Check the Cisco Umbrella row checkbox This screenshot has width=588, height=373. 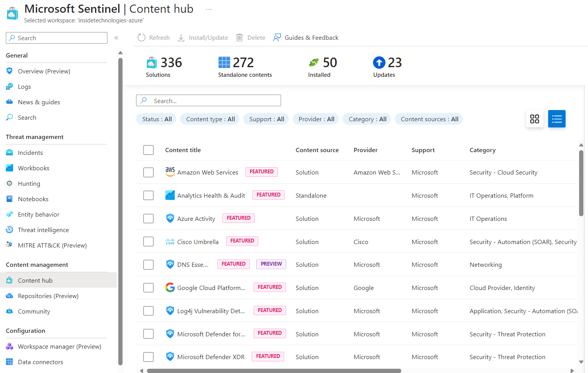tap(148, 242)
